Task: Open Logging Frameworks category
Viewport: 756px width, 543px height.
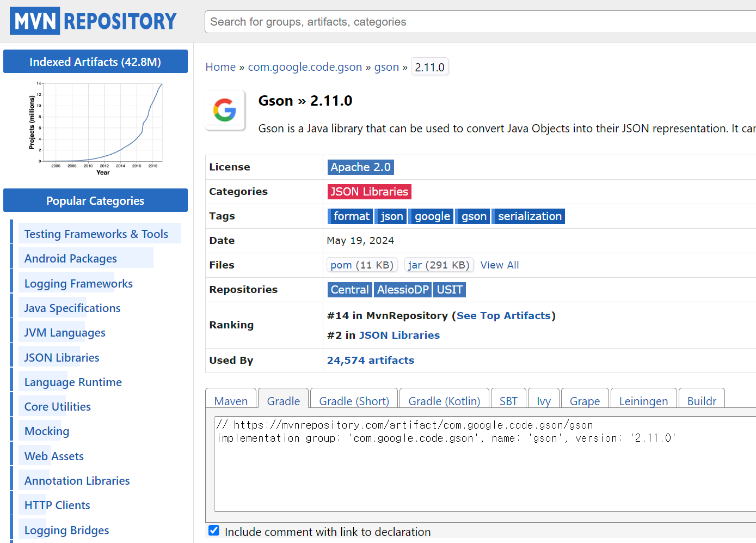Action: [78, 283]
